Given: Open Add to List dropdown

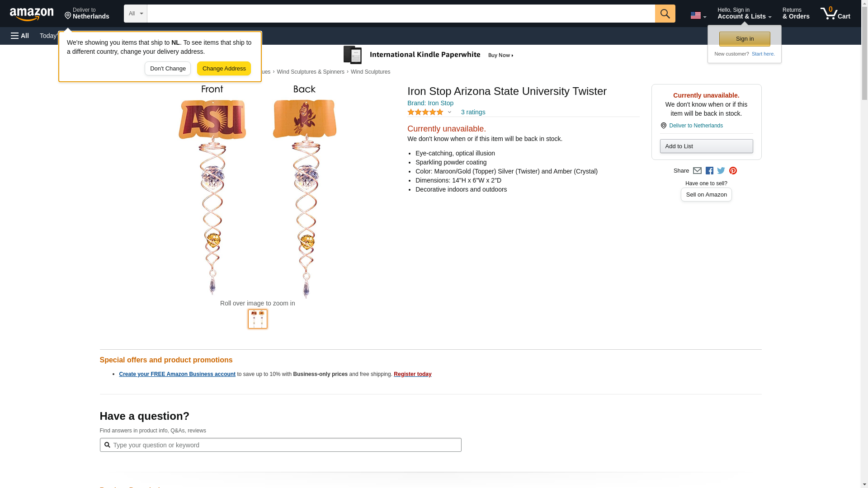Looking at the screenshot, I should click(x=706, y=146).
